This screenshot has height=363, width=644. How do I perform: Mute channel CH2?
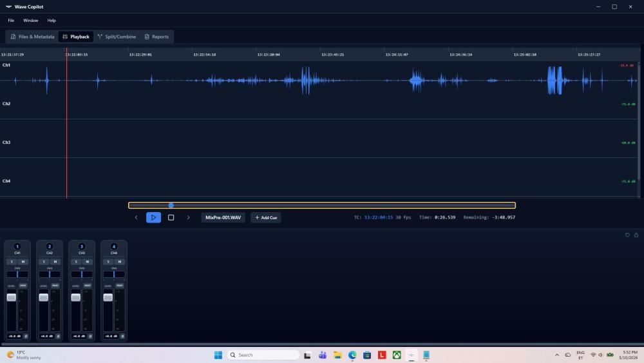(55, 262)
